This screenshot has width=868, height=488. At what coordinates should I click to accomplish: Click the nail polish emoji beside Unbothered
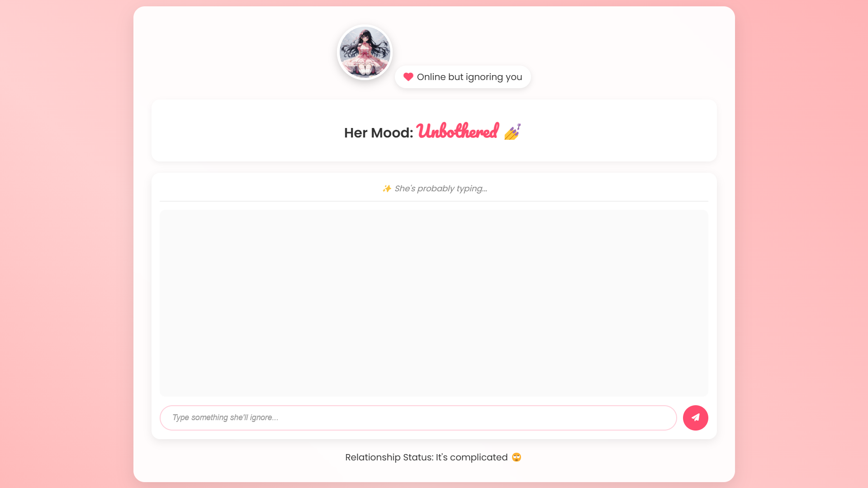coord(512,132)
